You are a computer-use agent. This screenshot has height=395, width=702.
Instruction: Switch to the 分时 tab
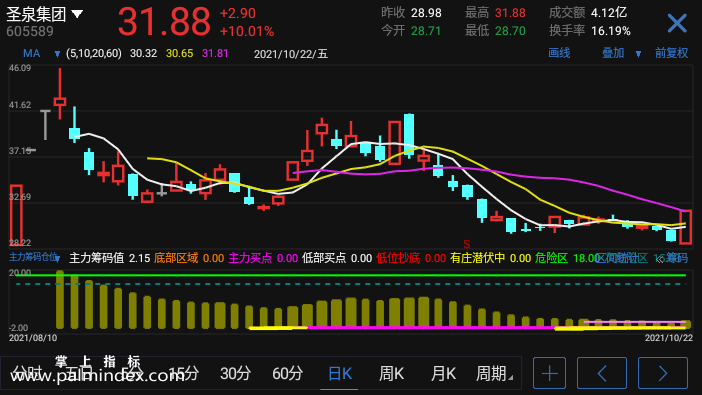[x=26, y=373]
